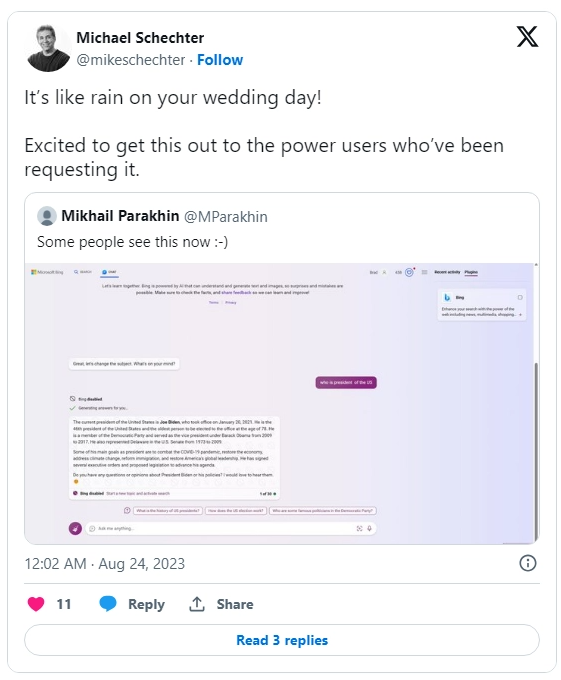561x680 pixels.
Task: Open Michael Schechter's profile photo
Action: tap(48, 48)
